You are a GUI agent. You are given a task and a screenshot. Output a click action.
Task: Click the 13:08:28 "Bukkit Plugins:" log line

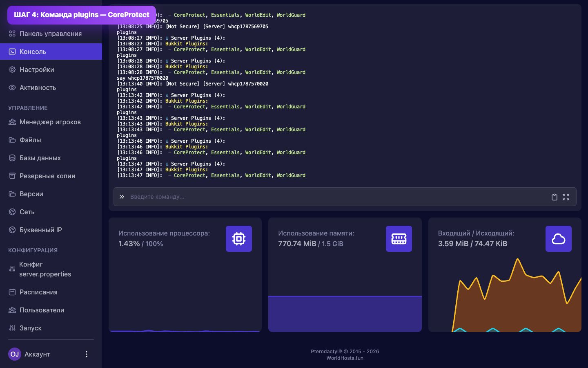point(163,67)
